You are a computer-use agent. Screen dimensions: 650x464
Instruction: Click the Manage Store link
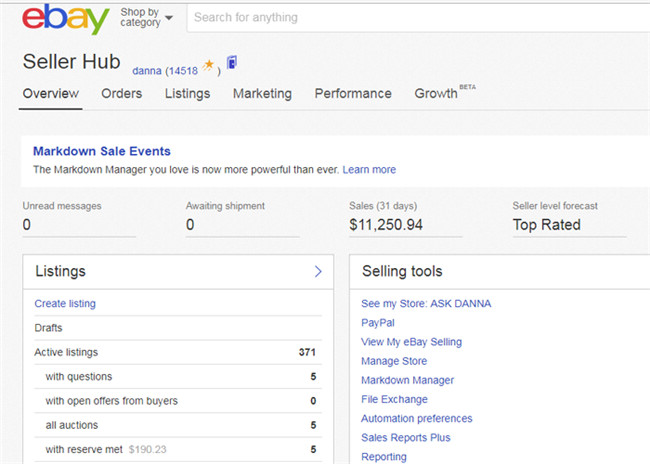click(x=394, y=361)
